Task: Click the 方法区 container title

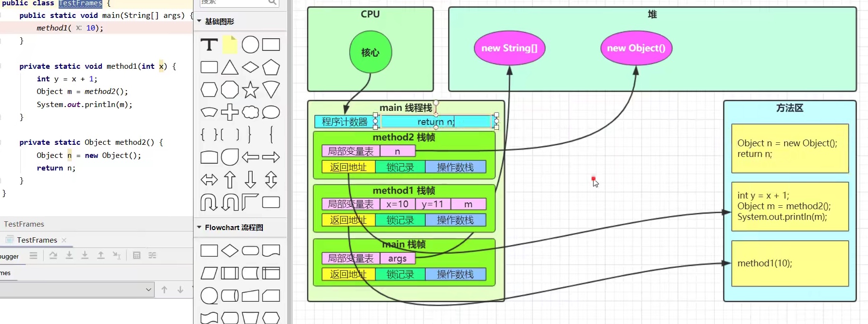Action: click(x=790, y=108)
